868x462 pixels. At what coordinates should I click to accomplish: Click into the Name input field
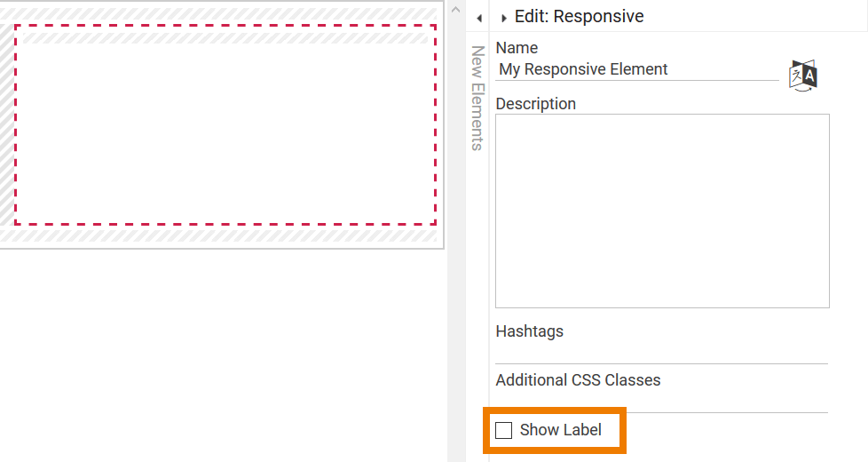[x=635, y=69]
